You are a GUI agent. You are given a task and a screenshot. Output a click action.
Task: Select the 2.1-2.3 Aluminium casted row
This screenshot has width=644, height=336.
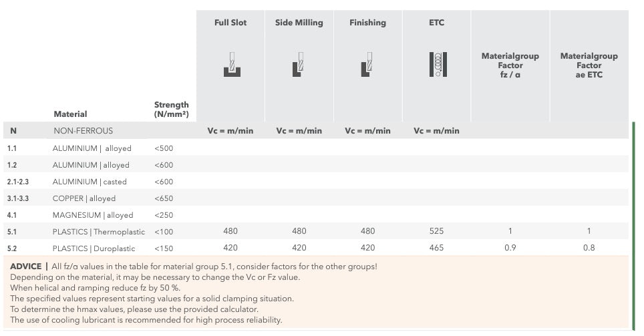point(316,182)
